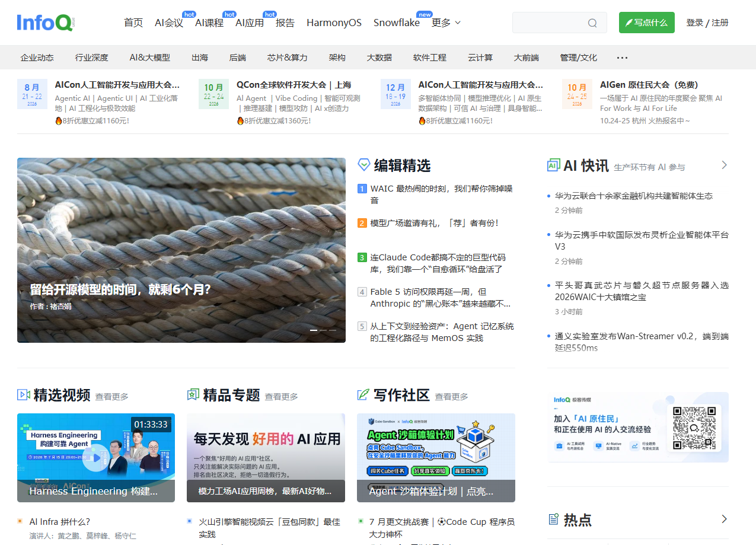Open AIGen 原住民大会 event
The image size is (756, 545).
(x=649, y=85)
